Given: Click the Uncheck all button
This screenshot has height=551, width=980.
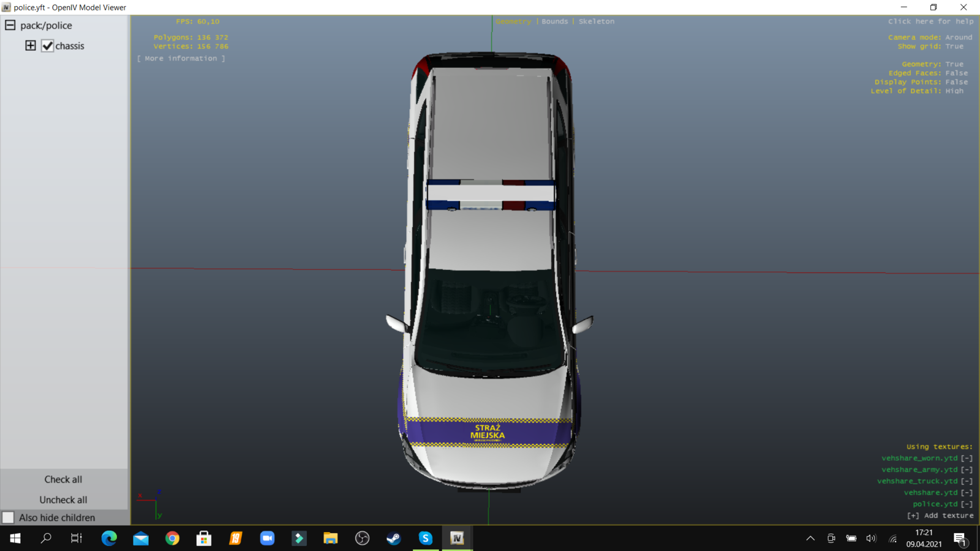Looking at the screenshot, I should pyautogui.click(x=63, y=500).
